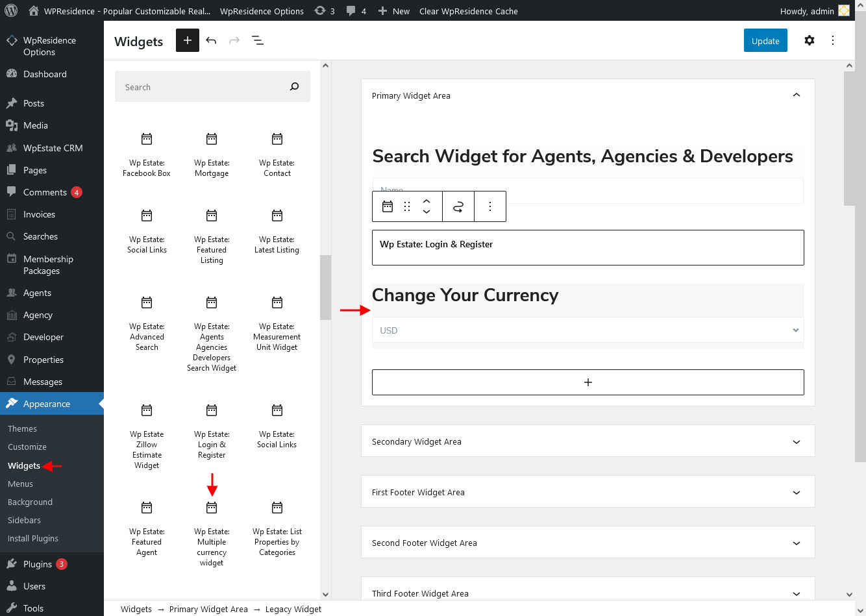This screenshot has height=616, width=866.
Task: Insert the Latest Listing widget
Action: point(277,231)
